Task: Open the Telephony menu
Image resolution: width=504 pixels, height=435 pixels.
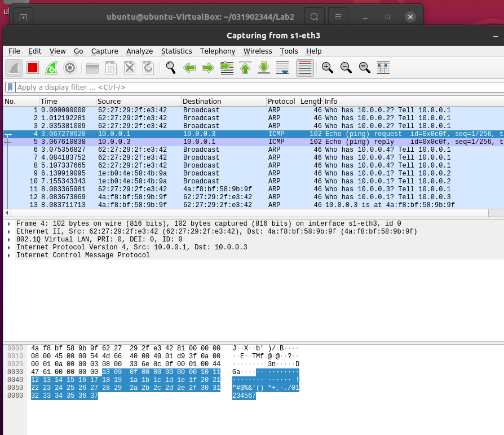Action: [218, 51]
